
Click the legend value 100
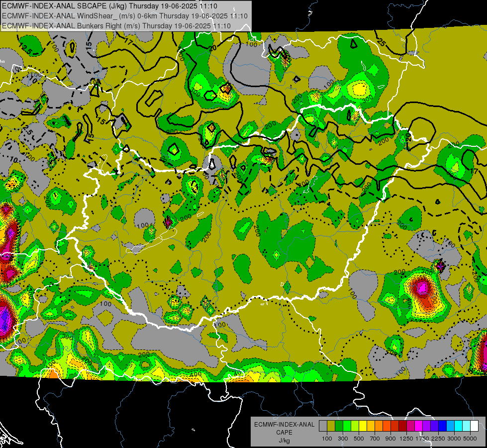[327, 439]
